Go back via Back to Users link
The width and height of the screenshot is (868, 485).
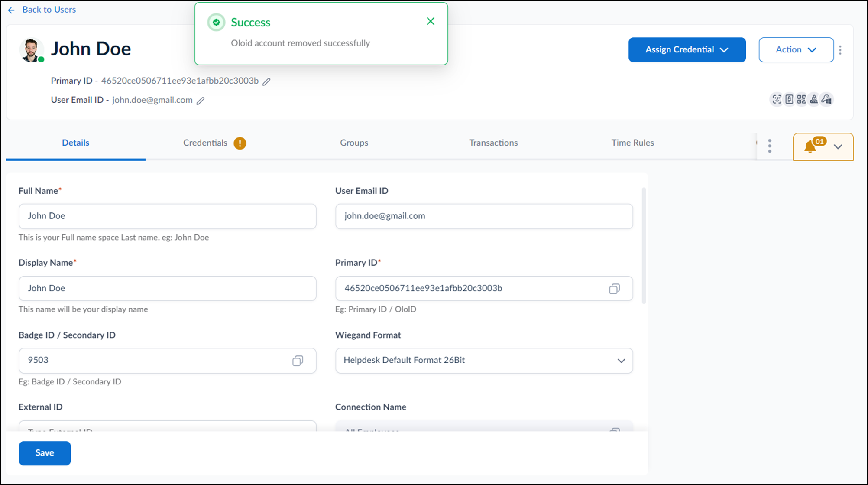pos(49,10)
